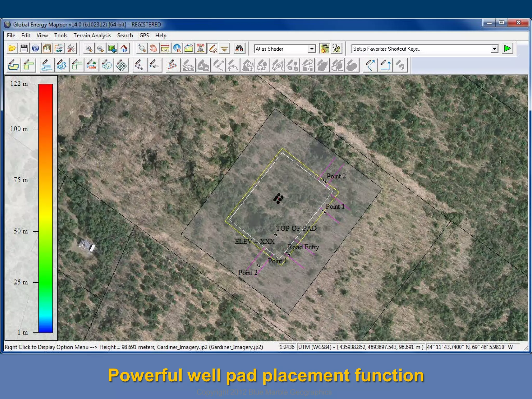Image resolution: width=532 pixels, height=399 pixels.
Task: Click the Create Line Feature icon
Action: point(46,65)
